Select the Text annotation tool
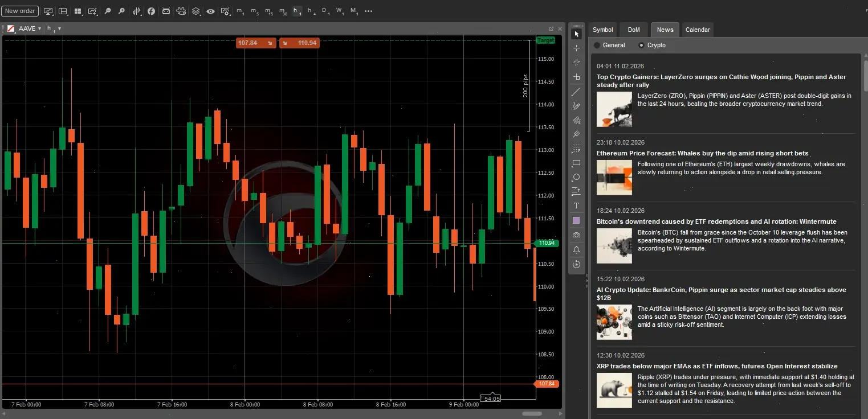 pyautogui.click(x=576, y=206)
